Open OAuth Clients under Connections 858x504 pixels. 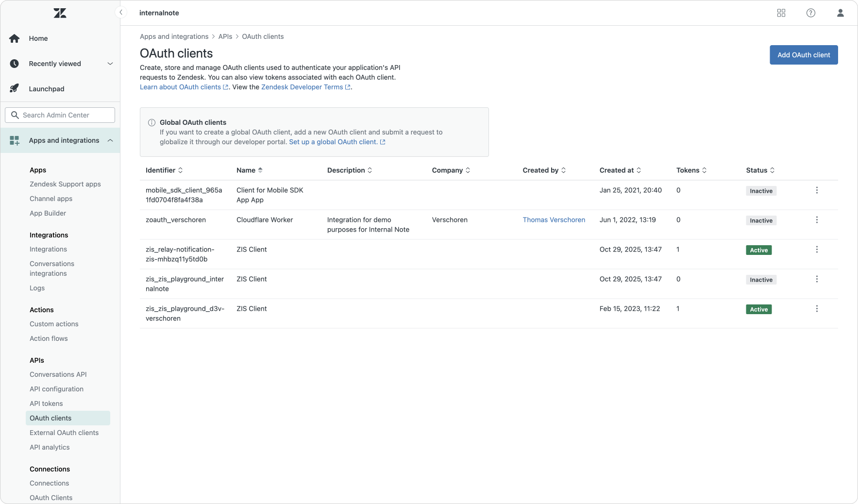pos(51,498)
